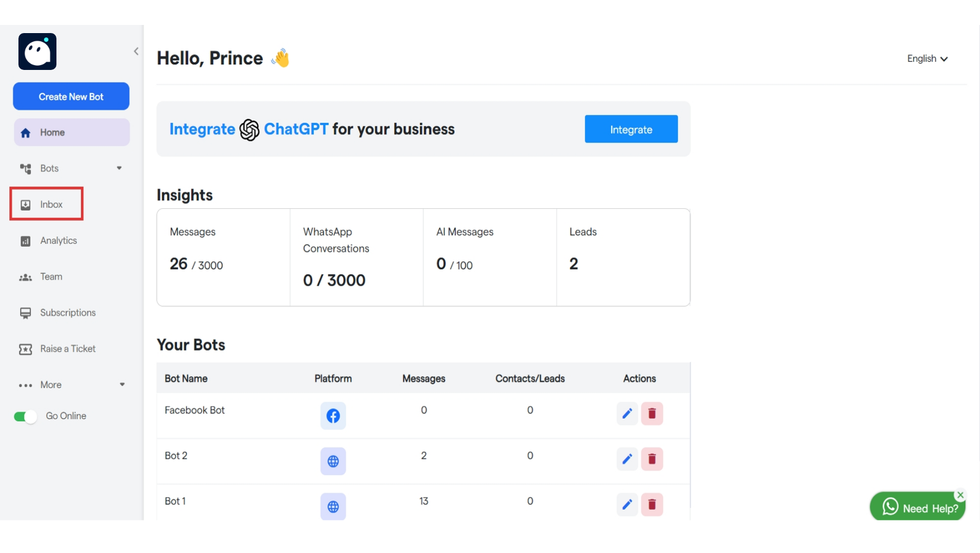Open the Analytics section

(x=59, y=240)
